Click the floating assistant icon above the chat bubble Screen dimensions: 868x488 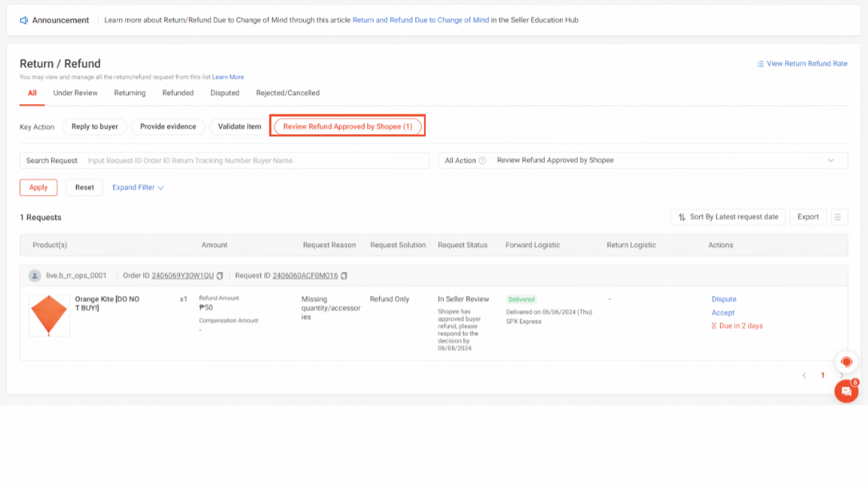pos(846,361)
